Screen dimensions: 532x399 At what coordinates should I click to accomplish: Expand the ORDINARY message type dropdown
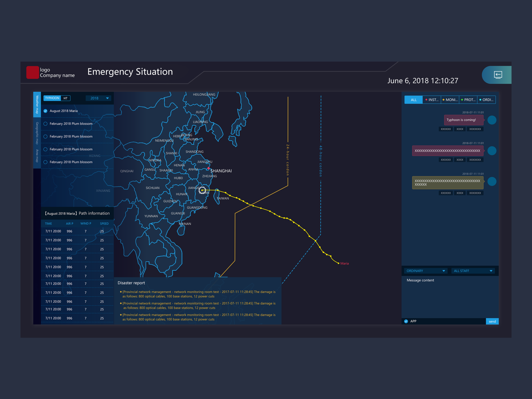425,271
